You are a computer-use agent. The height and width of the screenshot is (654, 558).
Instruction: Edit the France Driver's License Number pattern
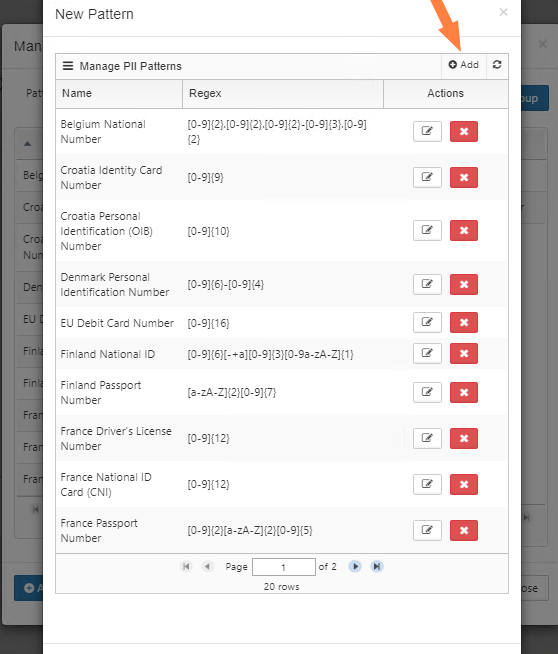click(427, 438)
